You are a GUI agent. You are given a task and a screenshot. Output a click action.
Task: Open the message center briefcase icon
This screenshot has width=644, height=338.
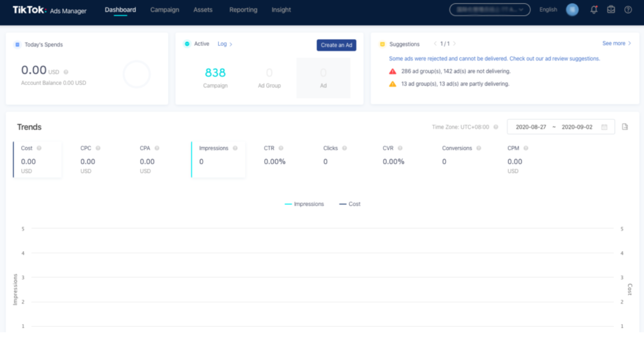click(x=611, y=10)
